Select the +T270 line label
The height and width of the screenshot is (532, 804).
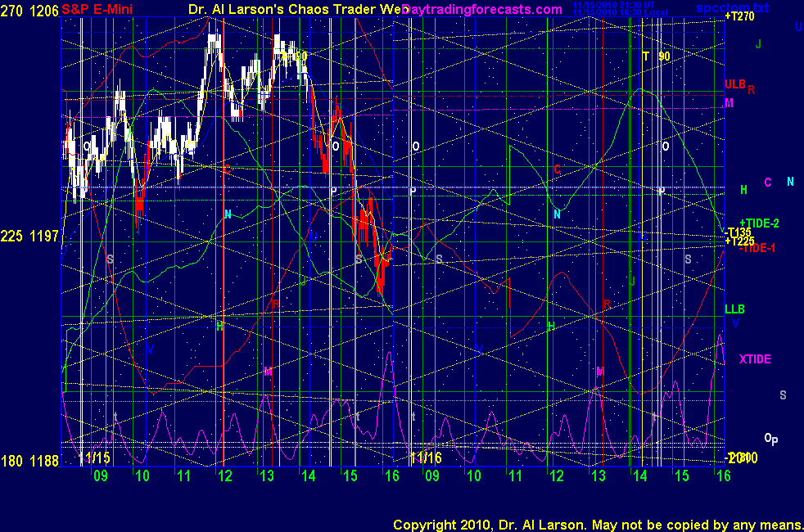[739, 16]
